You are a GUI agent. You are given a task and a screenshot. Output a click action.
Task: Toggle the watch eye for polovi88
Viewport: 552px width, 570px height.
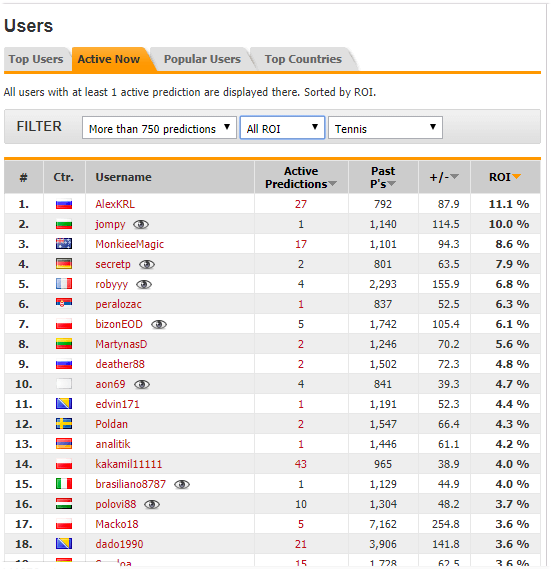click(152, 505)
